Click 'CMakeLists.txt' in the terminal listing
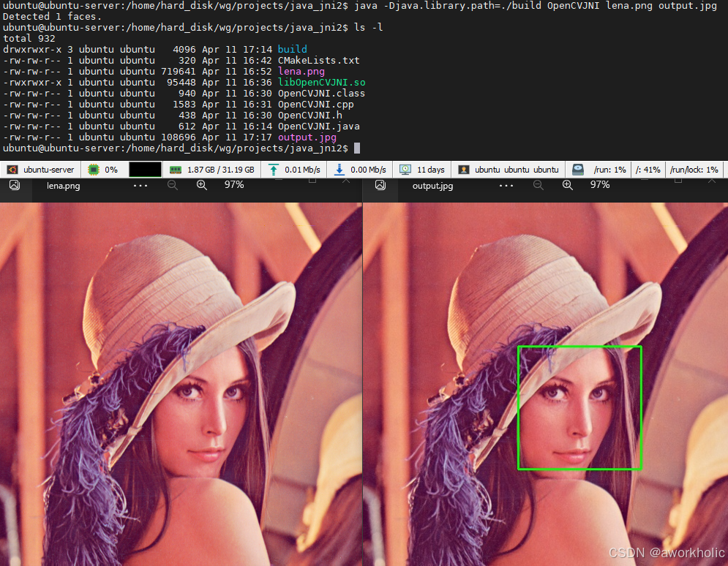Viewport: 728px width, 566px height. (318, 60)
